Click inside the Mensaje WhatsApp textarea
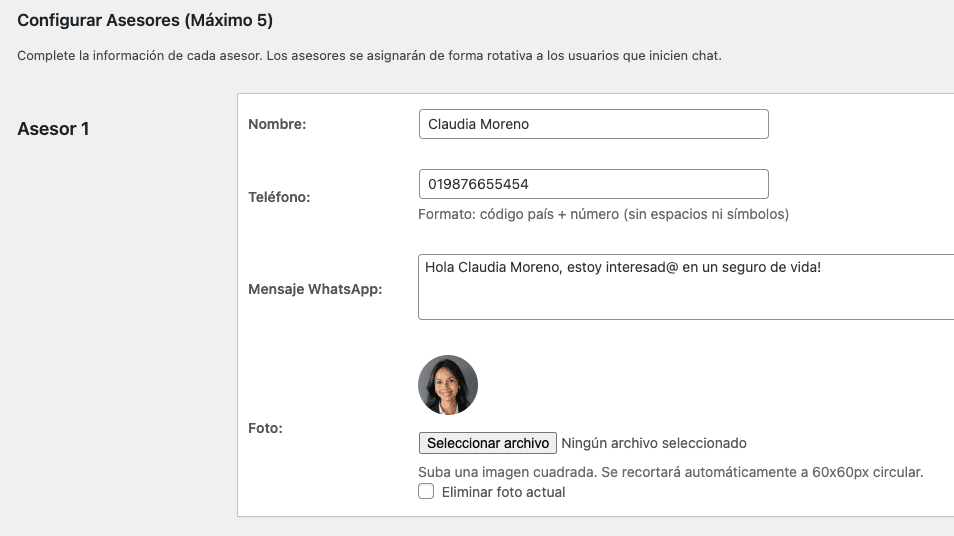 click(x=685, y=297)
